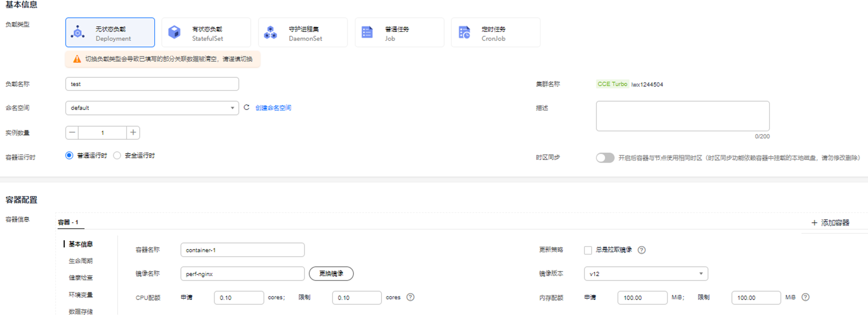868x321 pixels.
Task: Decrease the instance count with minus
Action: point(72,133)
